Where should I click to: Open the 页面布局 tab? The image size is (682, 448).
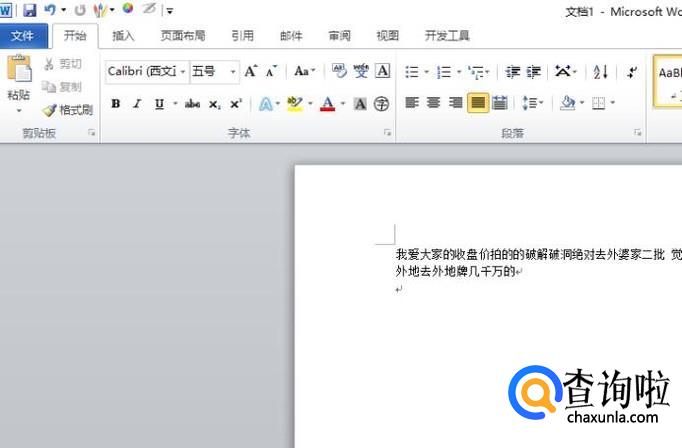pos(183,36)
